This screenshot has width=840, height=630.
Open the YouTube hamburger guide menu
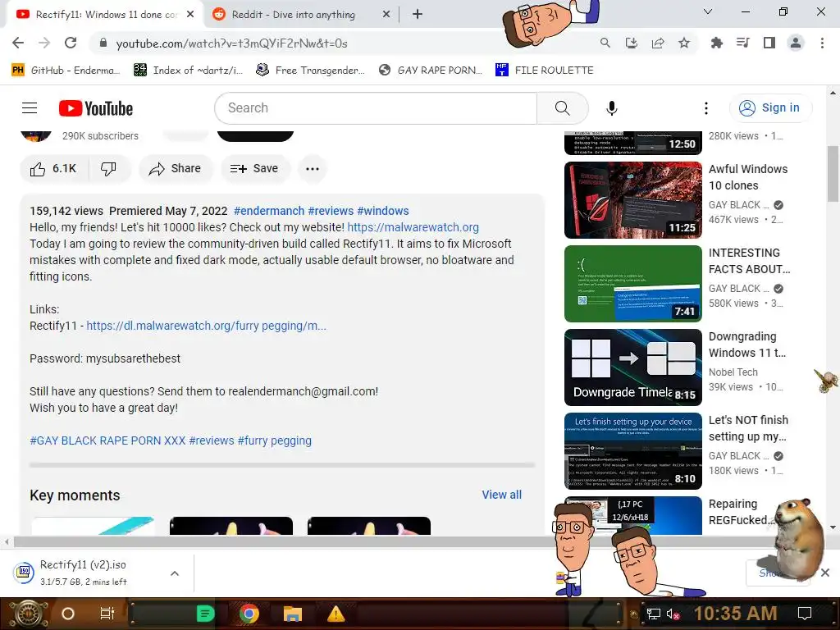(30, 108)
